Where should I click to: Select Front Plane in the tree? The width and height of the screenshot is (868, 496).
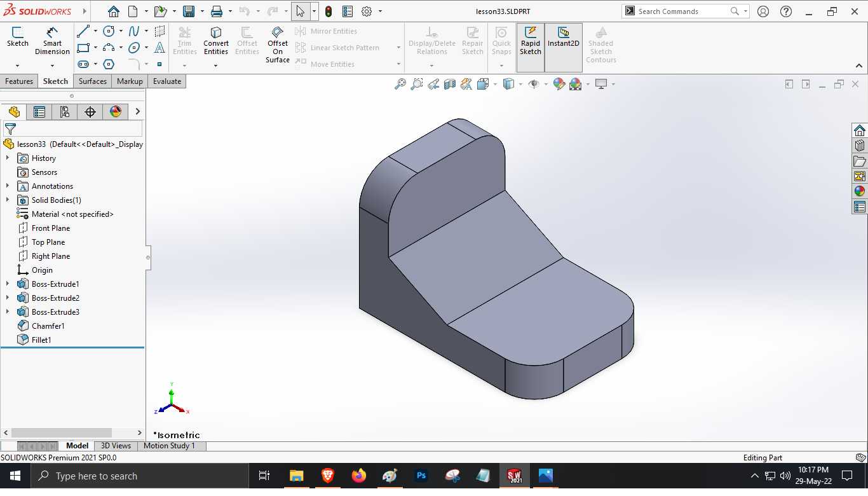(51, 228)
